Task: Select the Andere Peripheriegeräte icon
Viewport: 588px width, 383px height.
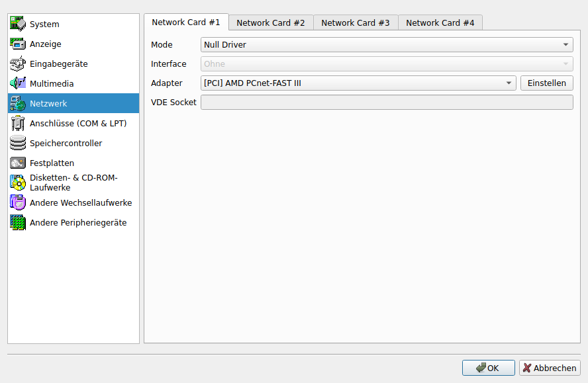Action: (18, 223)
